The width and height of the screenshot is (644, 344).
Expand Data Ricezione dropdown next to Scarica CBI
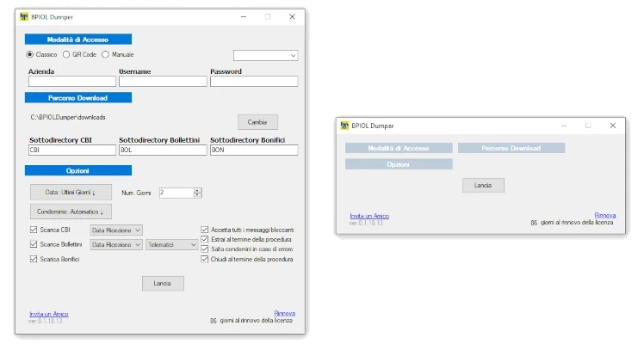[116, 230]
